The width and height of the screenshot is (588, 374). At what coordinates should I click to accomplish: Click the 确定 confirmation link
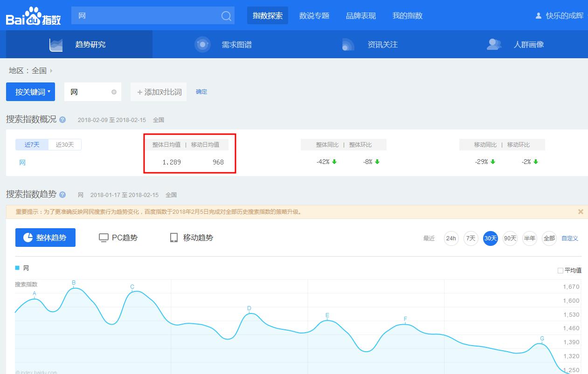(201, 92)
